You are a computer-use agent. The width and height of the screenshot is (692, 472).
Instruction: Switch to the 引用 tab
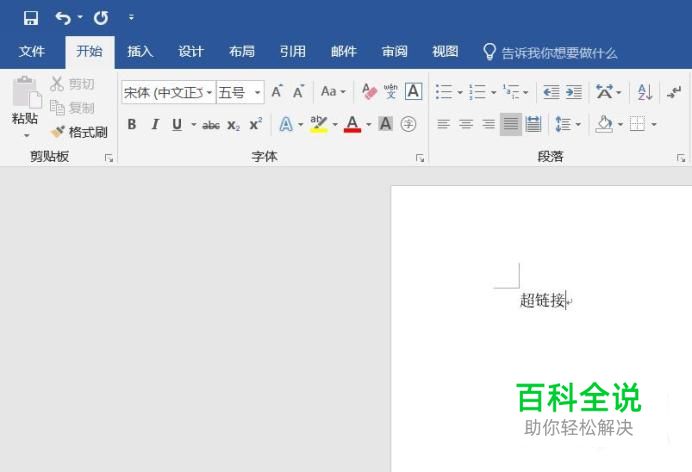point(293,52)
